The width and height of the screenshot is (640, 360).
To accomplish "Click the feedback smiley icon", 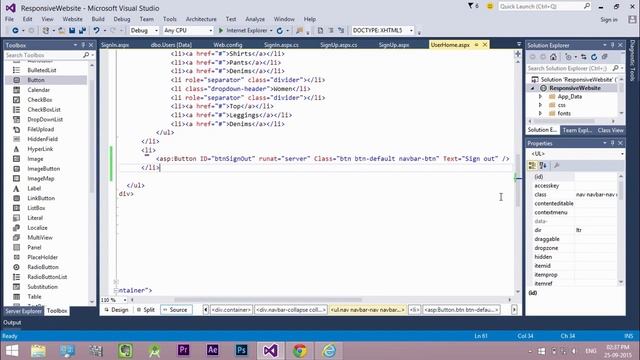I will tap(490, 6).
